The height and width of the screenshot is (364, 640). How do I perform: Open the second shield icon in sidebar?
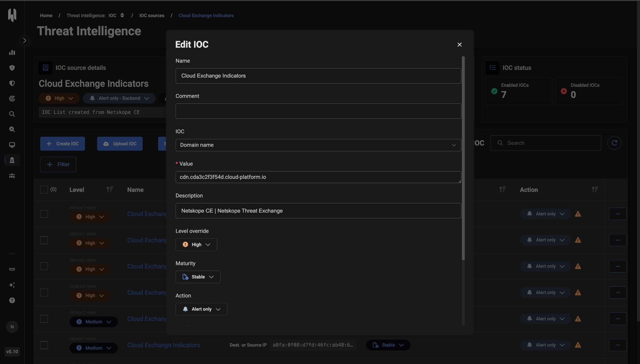click(x=12, y=83)
